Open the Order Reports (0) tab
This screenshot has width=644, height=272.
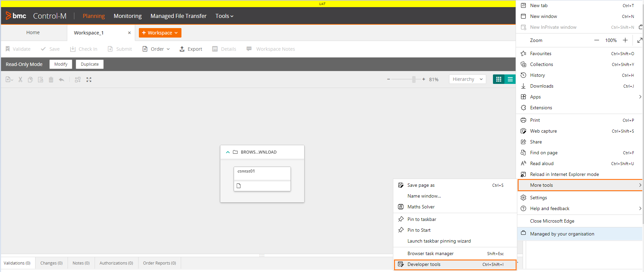tap(159, 263)
